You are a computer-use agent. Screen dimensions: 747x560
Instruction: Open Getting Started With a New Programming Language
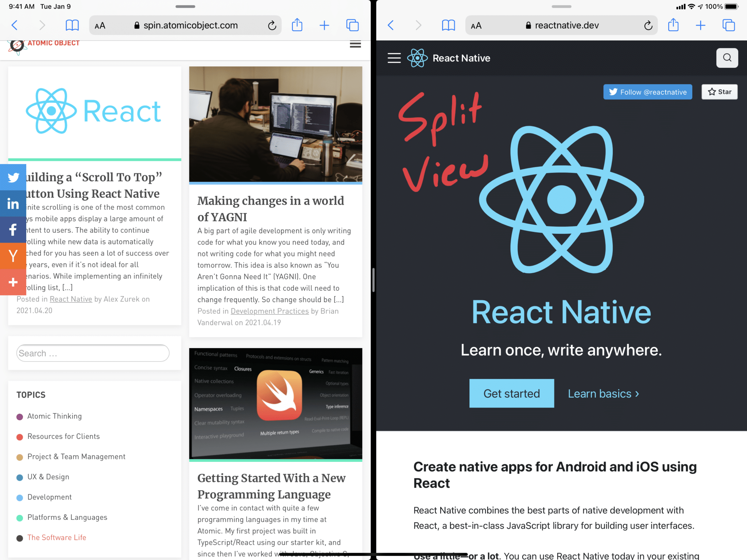271,486
